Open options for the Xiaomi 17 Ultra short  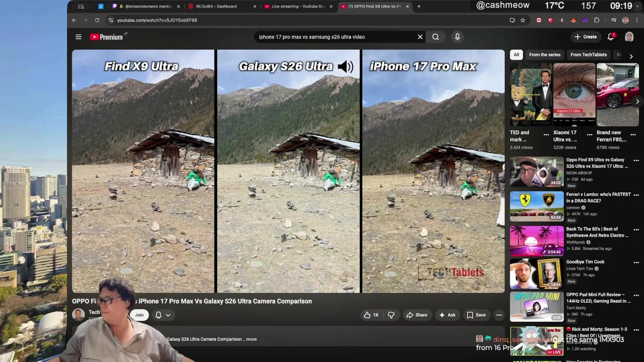pos(590,135)
